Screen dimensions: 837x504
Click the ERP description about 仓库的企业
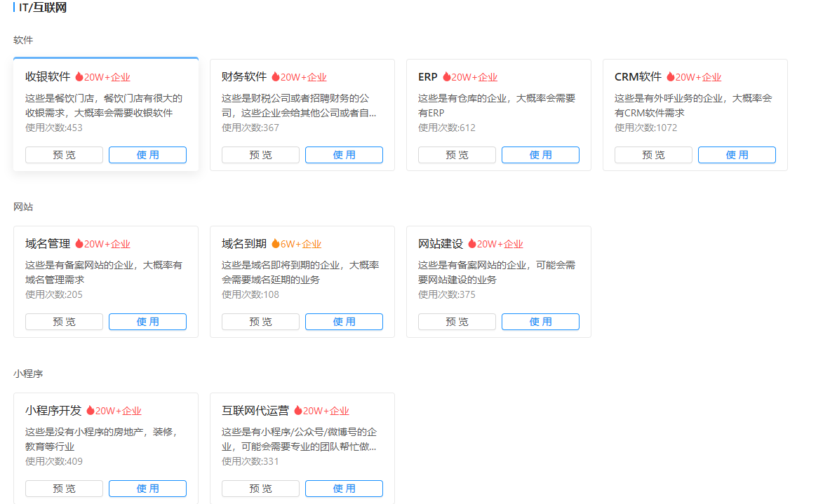(497, 106)
